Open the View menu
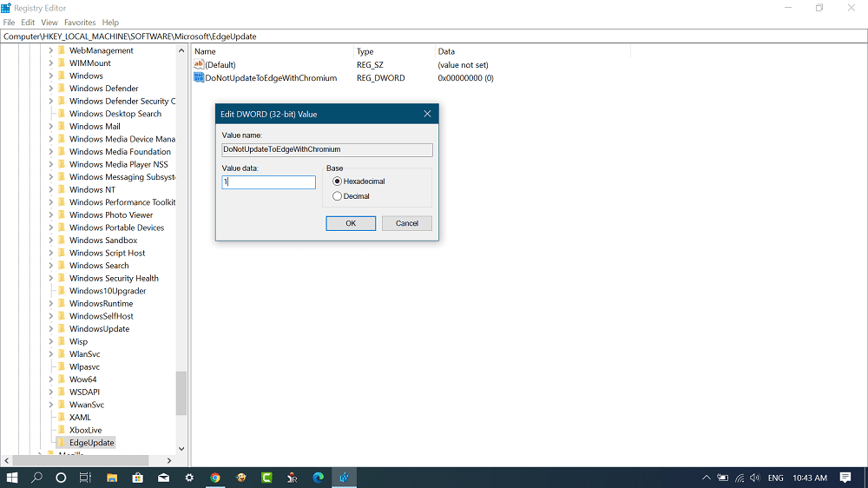 (49, 23)
